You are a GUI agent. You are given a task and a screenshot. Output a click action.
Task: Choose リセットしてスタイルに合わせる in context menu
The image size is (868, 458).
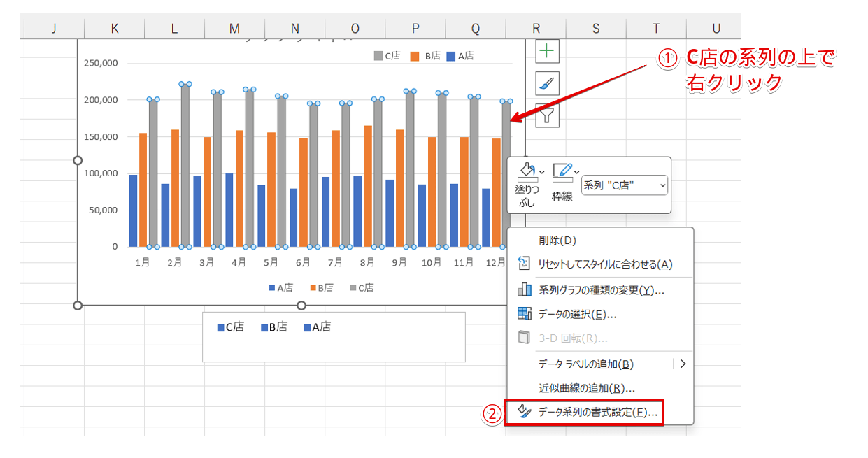coord(604,264)
